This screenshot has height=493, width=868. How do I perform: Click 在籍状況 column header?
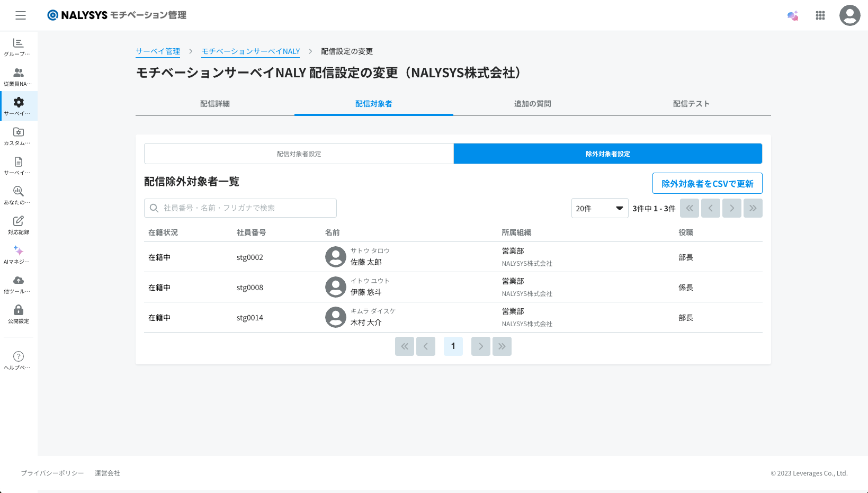163,232
